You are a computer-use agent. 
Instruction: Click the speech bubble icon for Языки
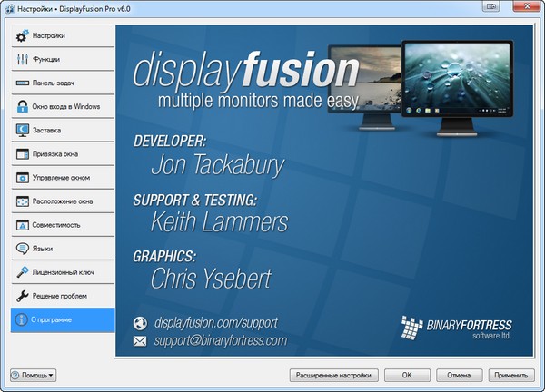(x=23, y=249)
